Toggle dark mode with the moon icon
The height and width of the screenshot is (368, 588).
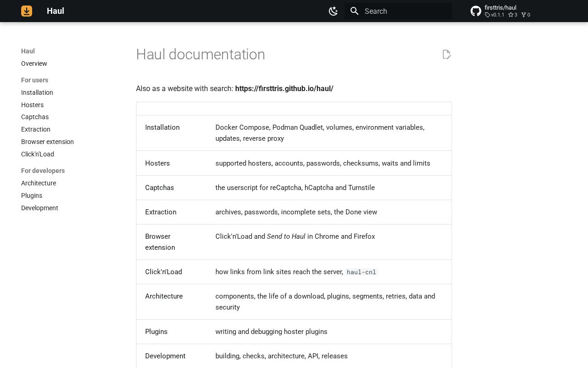tap(334, 11)
